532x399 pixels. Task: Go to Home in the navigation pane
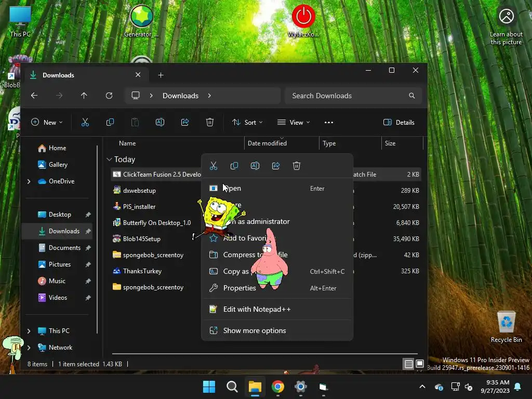[57, 148]
